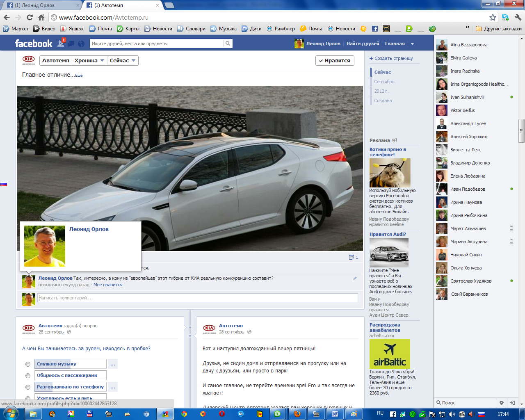Select Сейчас in timeline navigation
Viewport: 525px width, 420px height.
[382, 72]
